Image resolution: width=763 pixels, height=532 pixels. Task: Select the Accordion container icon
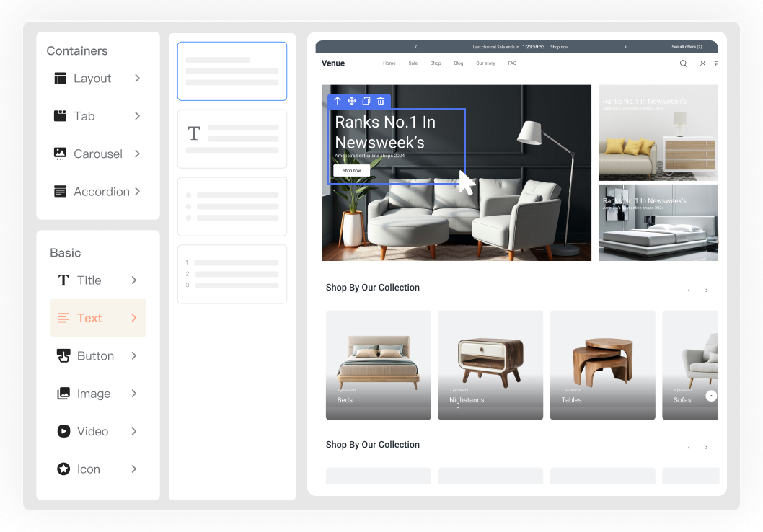(61, 192)
